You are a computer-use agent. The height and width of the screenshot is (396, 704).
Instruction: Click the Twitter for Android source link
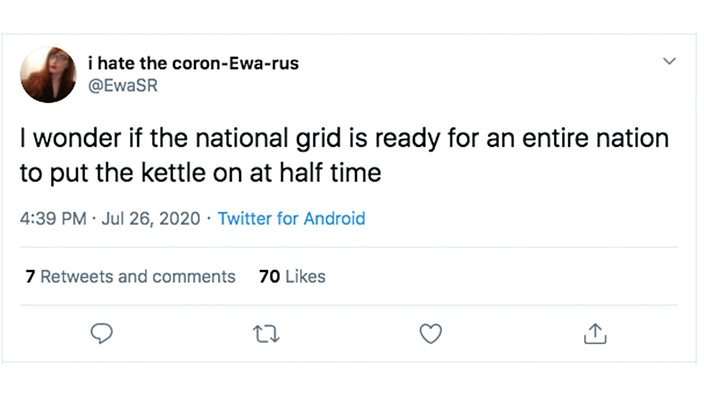click(291, 219)
